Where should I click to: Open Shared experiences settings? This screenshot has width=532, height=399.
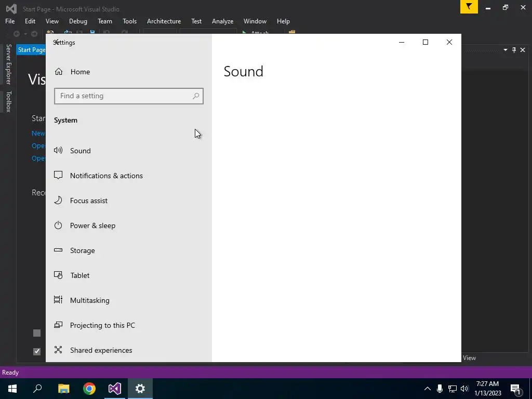(129, 350)
